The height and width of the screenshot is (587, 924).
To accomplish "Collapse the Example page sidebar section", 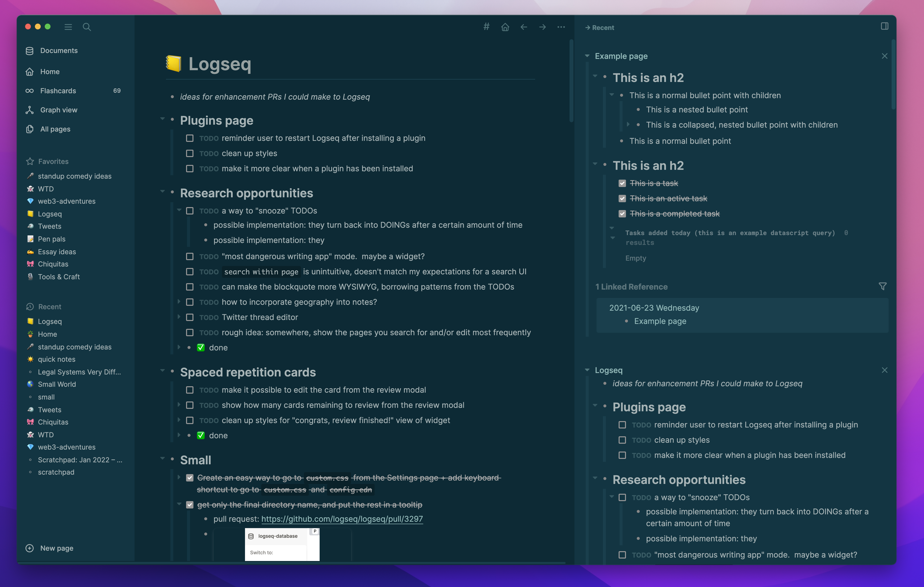I will (587, 56).
